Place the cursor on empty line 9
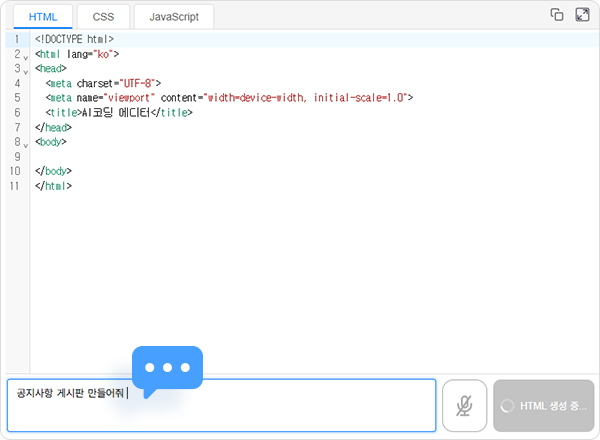 click(x=200, y=157)
